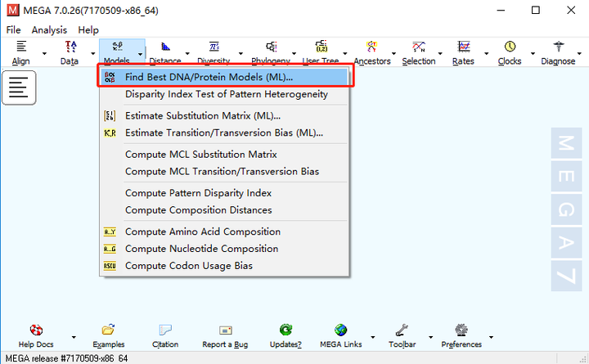Viewport: 589px width, 364px height.
Task: Expand the Diversity dropdown arrow
Action: point(241,54)
